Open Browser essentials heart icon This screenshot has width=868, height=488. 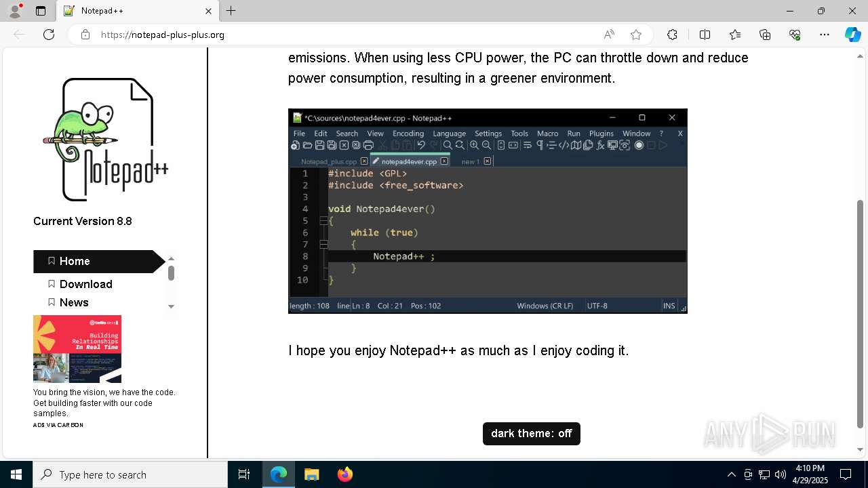[x=795, y=35]
